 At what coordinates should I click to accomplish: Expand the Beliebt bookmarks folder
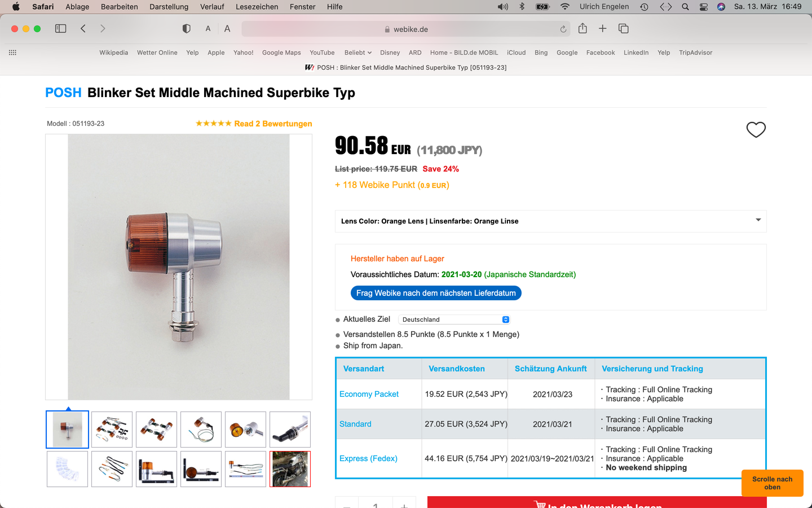click(358, 52)
